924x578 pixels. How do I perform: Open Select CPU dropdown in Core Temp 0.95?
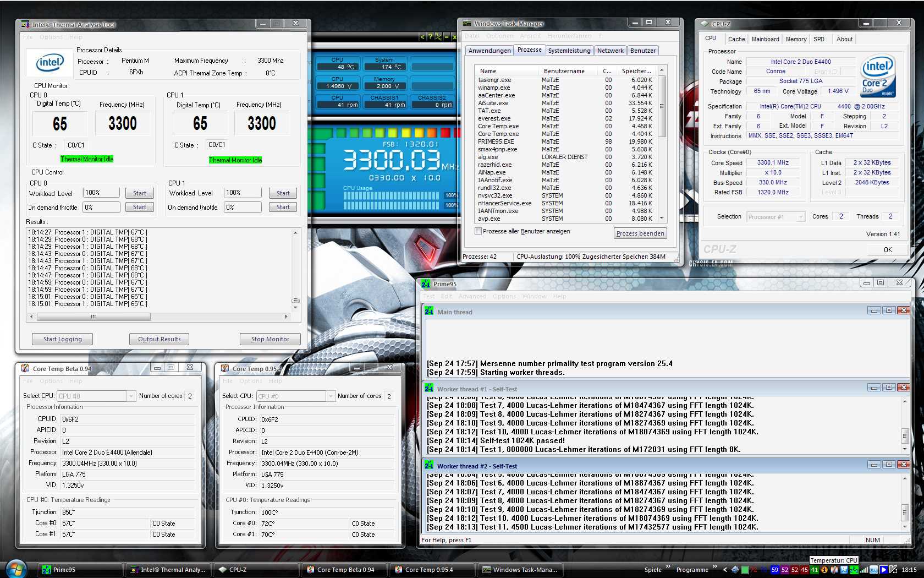[x=331, y=396]
